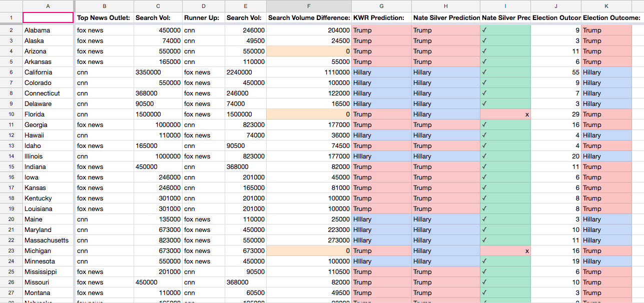Select the empty active cell A1
The height and width of the screenshot is (303, 644).
48,17
